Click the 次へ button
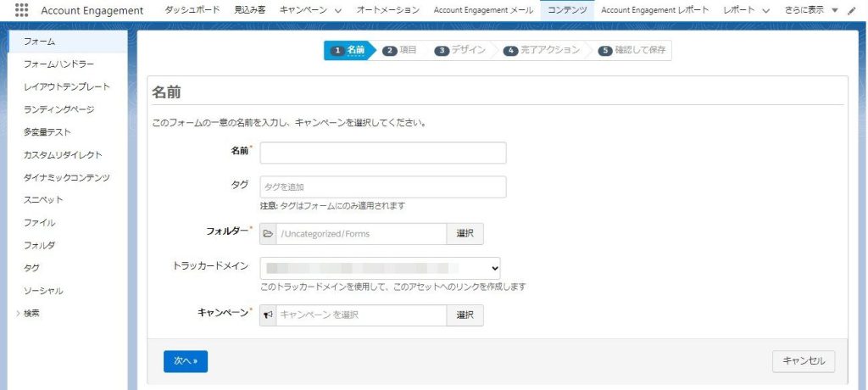The height and width of the screenshot is (390, 868). 186,361
